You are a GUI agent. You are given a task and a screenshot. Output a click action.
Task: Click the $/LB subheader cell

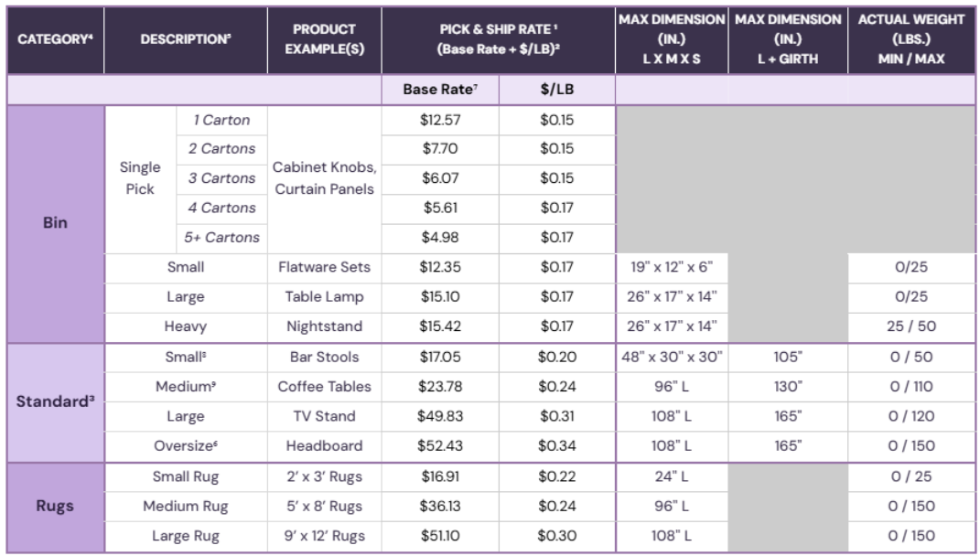click(557, 91)
